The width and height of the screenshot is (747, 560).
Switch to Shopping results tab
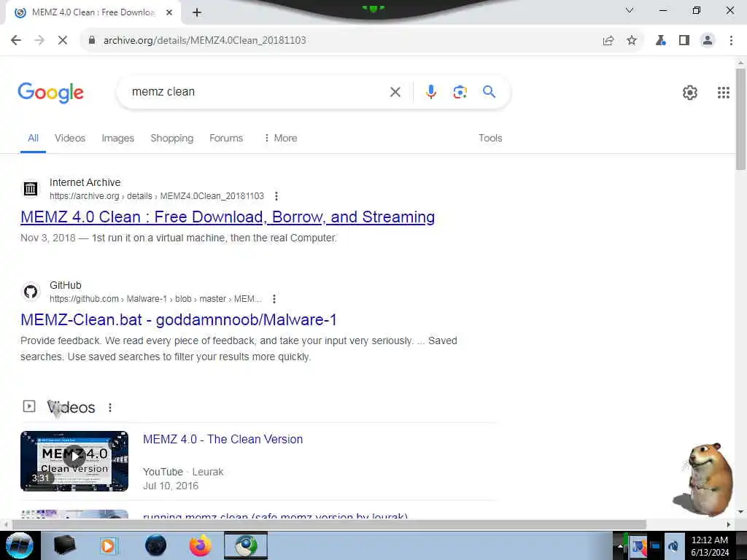pyautogui.click(x=172, y=138)
